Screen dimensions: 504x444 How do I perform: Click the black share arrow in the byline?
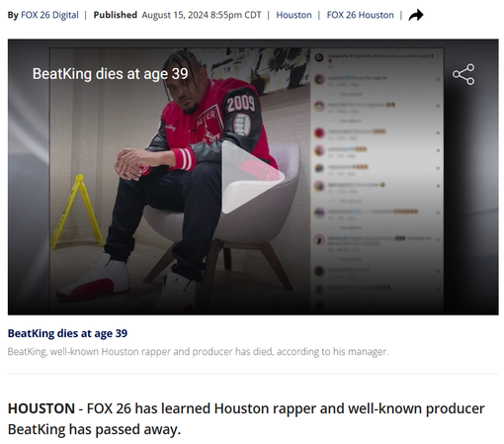(416, 15)
